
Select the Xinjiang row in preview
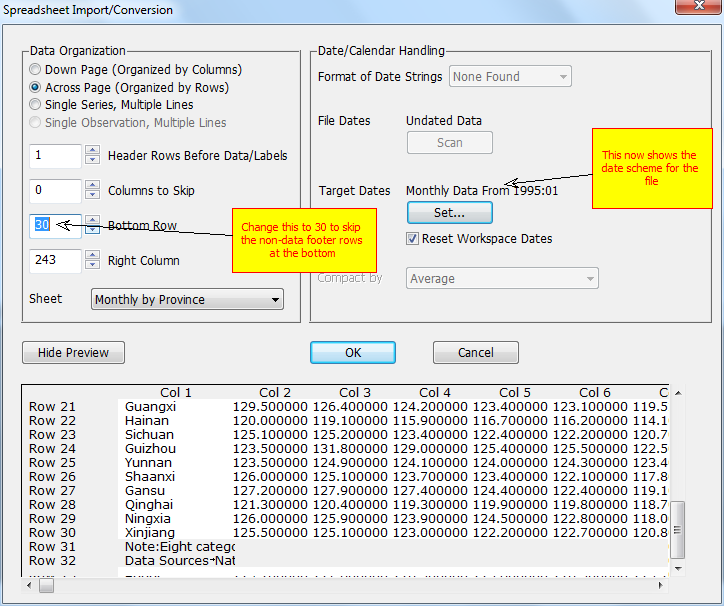[148, 533]
